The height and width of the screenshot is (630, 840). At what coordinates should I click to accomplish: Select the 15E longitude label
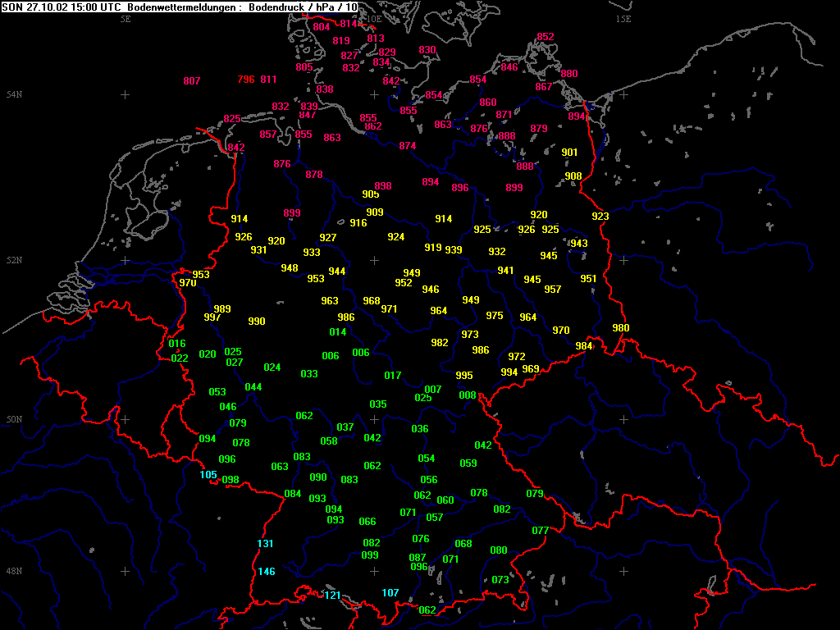coord(623,19)
